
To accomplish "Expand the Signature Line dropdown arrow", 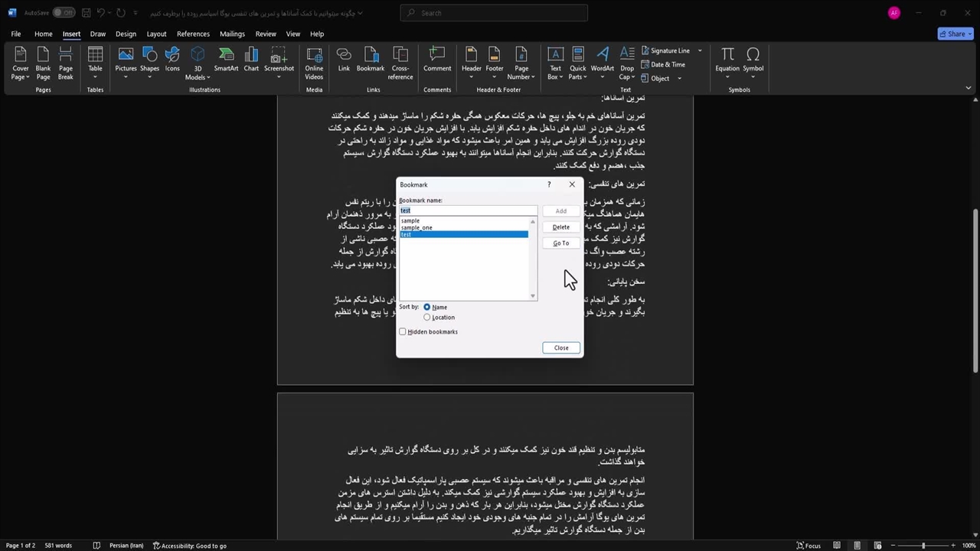I will pyautogui.click(x=700, y=51).
